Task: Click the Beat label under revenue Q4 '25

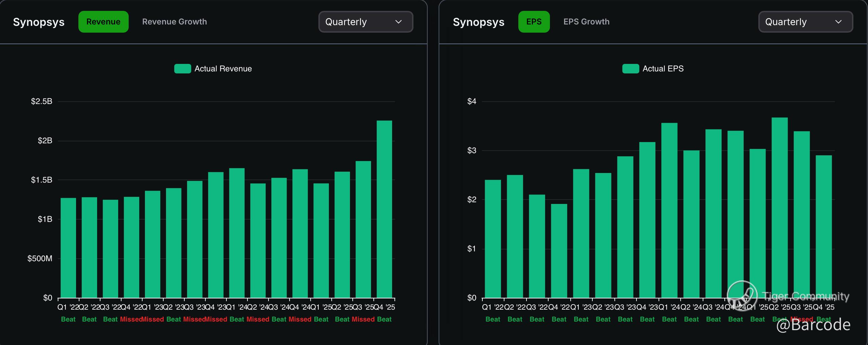Action: click(384, 320)
